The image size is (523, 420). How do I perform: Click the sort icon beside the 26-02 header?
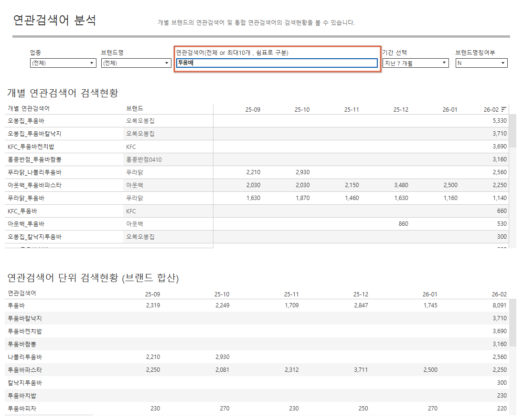coord(504,109)
